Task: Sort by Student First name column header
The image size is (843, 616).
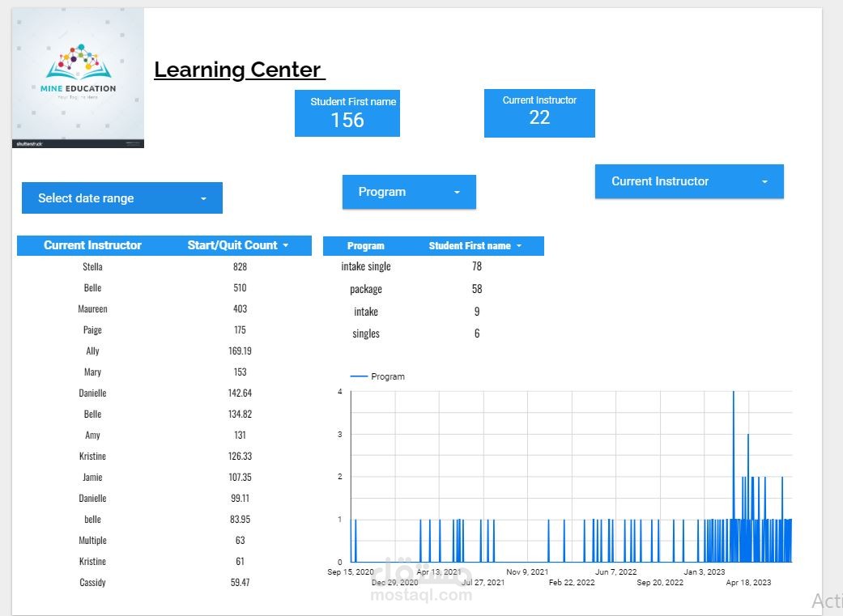Action: [475, 245]
